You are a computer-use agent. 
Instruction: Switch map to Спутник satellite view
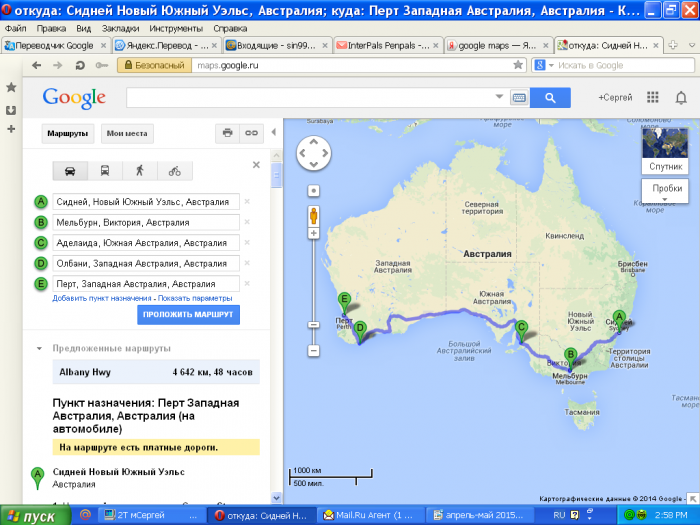(666, 151)
